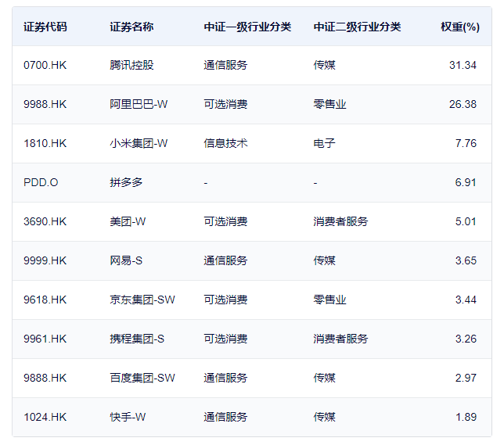Select the 证券名称 column header

point(131,27)
